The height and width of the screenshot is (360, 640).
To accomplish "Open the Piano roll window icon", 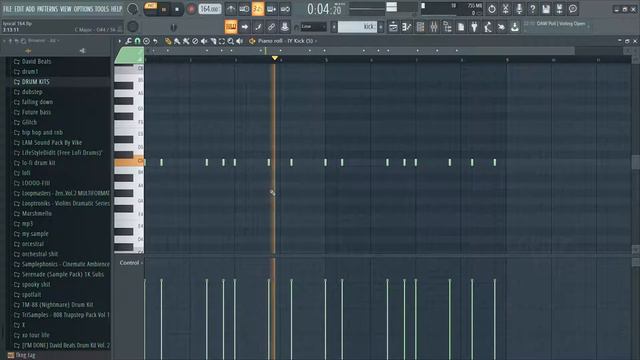I will coord(407,27).
